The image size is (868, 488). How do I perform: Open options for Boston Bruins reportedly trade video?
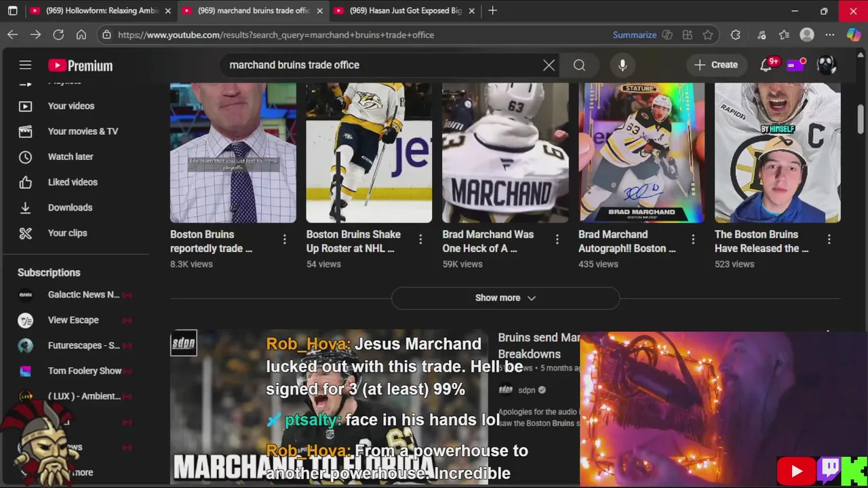284,239
